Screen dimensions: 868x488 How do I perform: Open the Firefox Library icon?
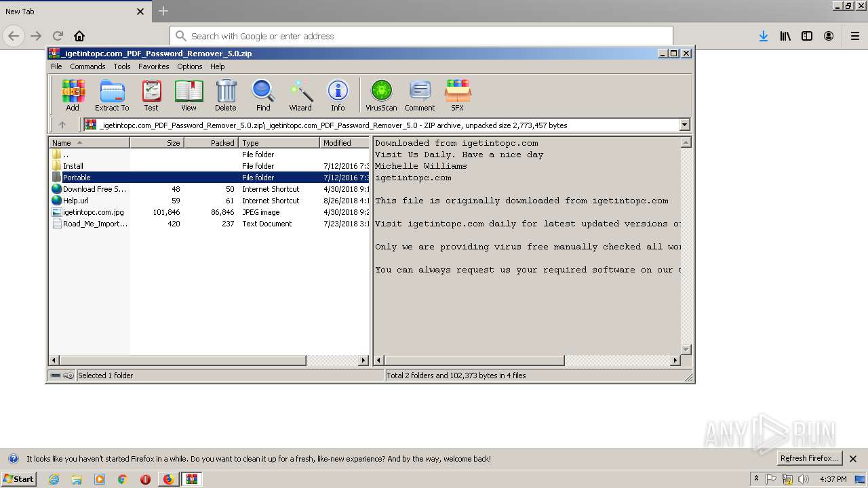pos(785,36)
